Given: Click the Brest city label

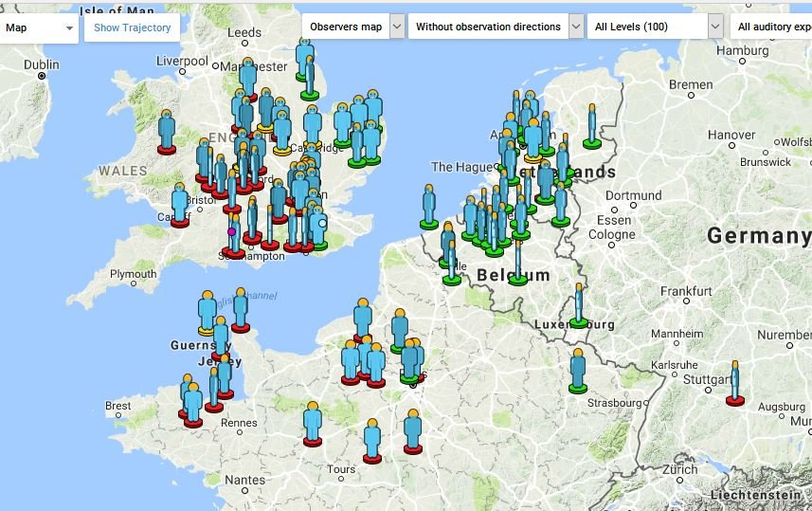Looking at the screenshot, I should point(118,406).
